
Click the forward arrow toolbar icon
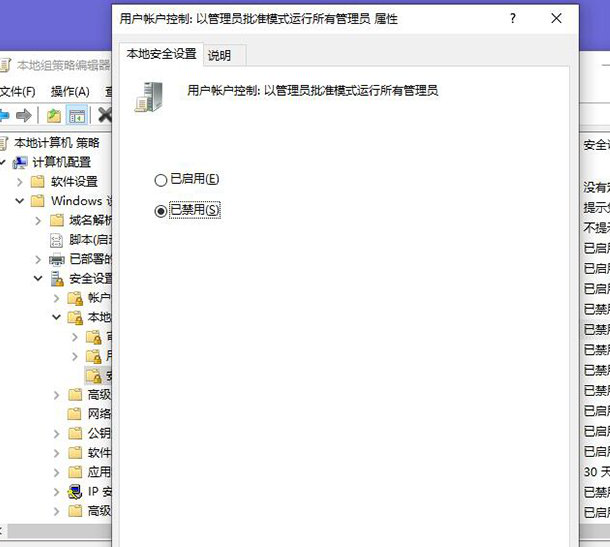click(25, 115)
